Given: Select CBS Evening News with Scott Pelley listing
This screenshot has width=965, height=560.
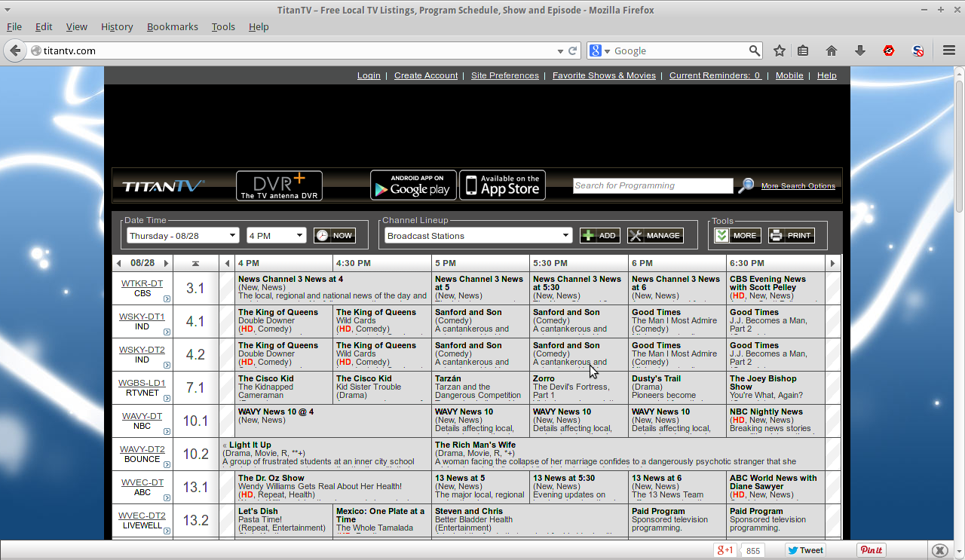Looking at the screenshot, I should (776, 288).
